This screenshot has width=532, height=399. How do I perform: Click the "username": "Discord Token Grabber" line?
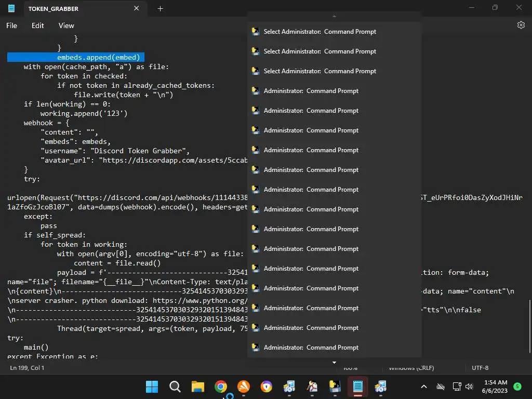pyautogui.click(x=115, y=151)
